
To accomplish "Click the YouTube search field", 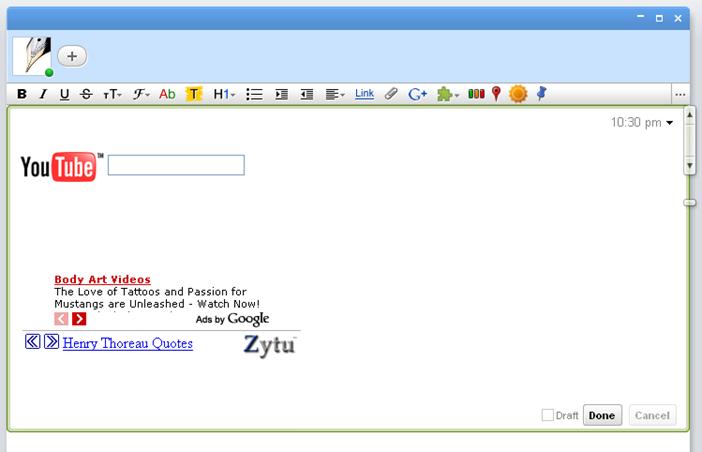I will (x=176, y=165).
